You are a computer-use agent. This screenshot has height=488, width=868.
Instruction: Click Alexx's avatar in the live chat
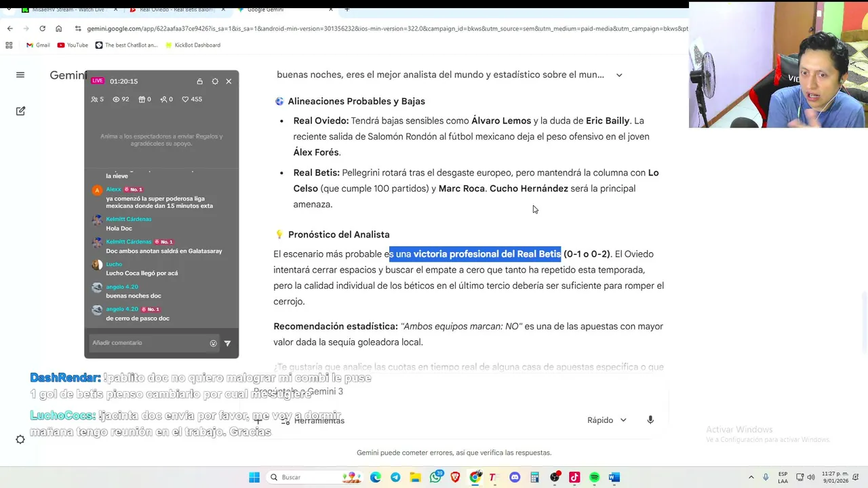pyautogui.click(x=97, y=190)
